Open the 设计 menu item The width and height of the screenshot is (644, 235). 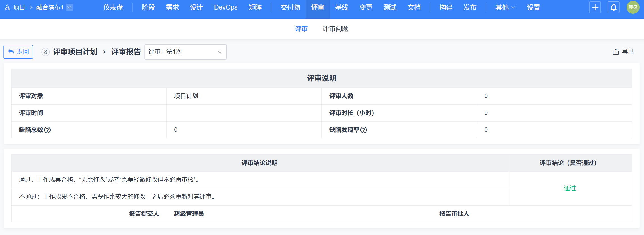197,8
